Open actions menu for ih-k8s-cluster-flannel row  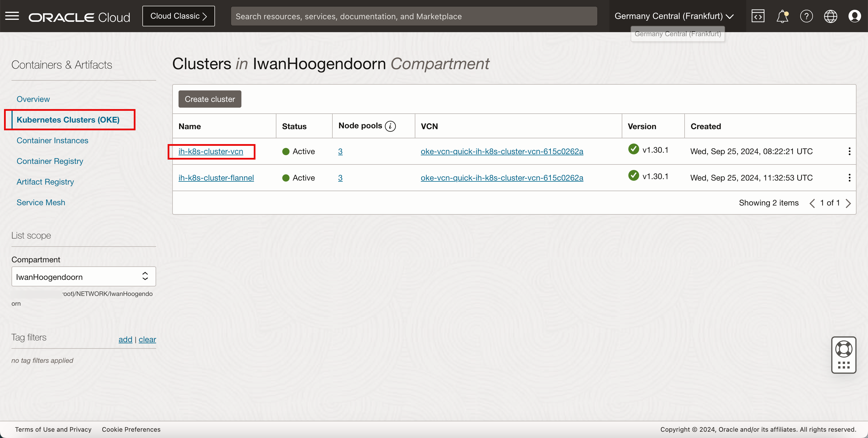coord(849,178)
